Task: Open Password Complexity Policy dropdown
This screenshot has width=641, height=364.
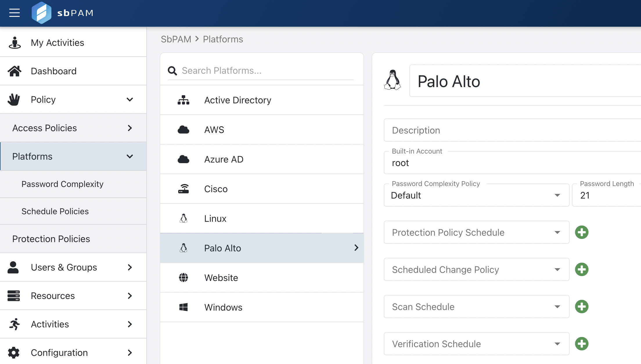Action: tap(476, 195)
